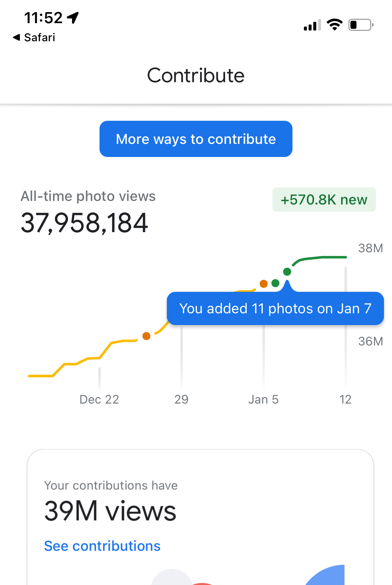Tap the +570.8K new badge
392x585 pixels.
[324, 200]
